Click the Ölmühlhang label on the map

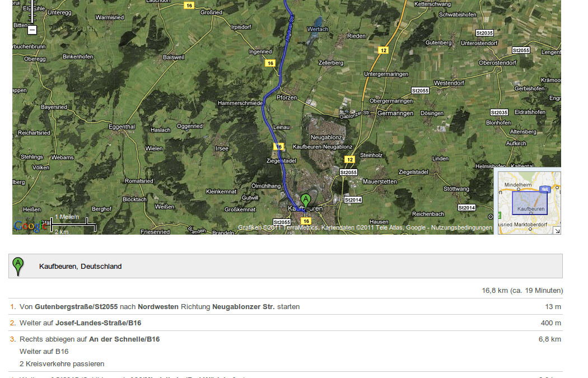[266, 186]
